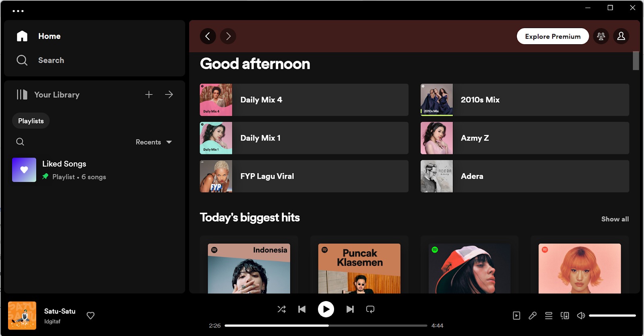Click the song progress bar

click(326, 326)
